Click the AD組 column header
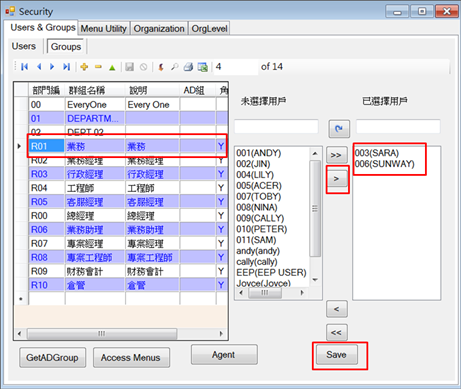 pos(198,90)
